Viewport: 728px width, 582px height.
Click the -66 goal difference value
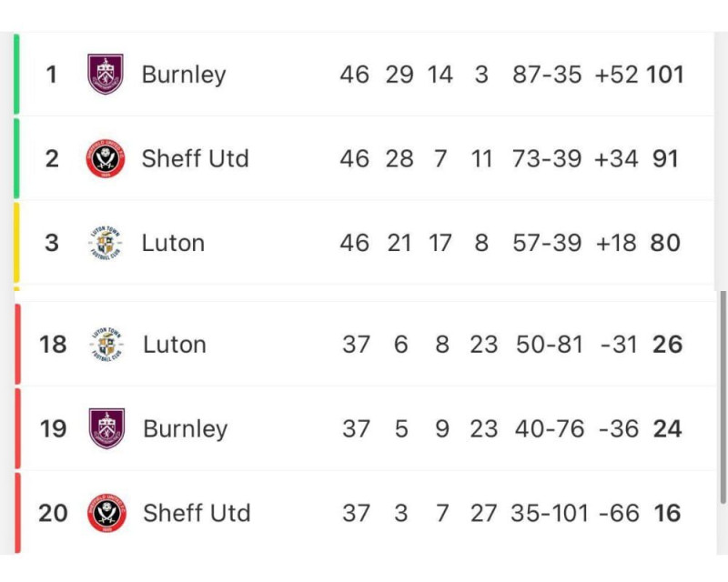coord(620,513)
